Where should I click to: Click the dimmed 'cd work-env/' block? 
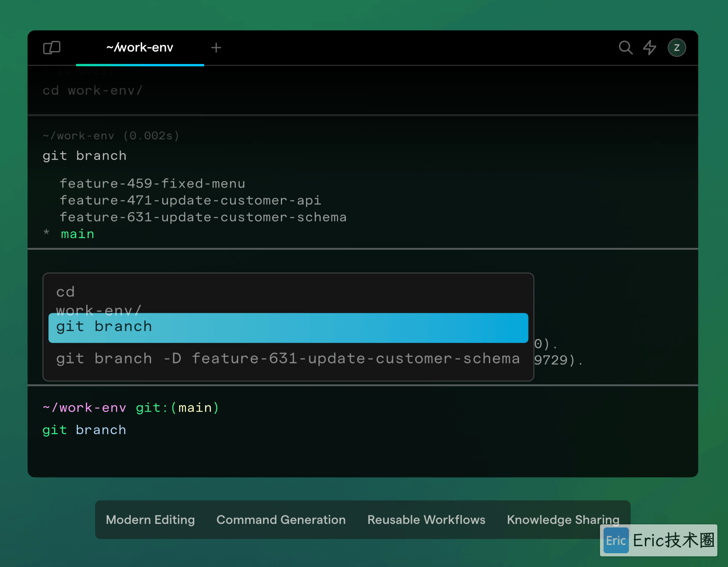tap(92, 91)
